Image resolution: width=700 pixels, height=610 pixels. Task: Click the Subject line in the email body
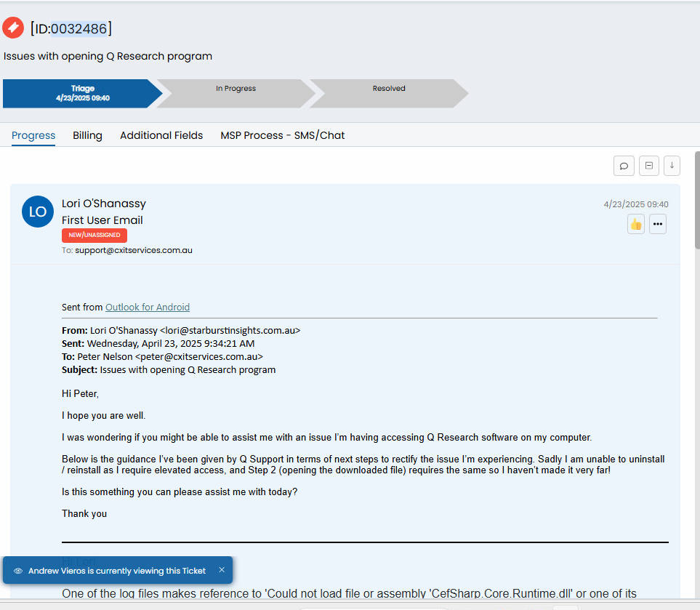coord(169,370)
